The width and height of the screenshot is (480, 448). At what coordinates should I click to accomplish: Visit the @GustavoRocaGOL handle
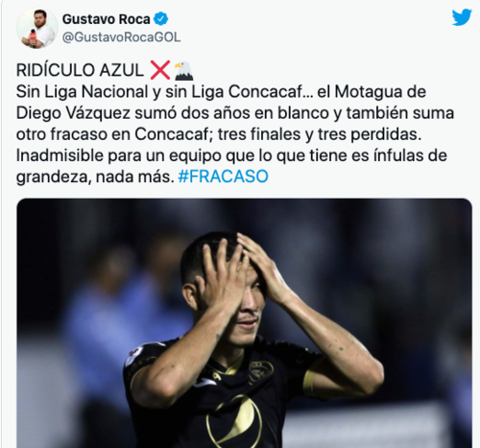coord(121,37)
